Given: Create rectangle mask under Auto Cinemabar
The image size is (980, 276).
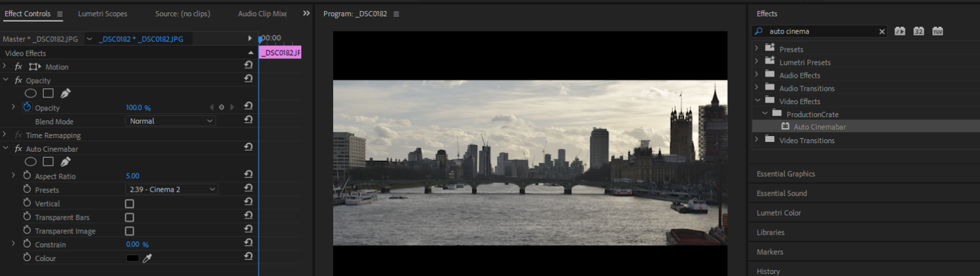Looking at the screenshot, I should [48, 162].
